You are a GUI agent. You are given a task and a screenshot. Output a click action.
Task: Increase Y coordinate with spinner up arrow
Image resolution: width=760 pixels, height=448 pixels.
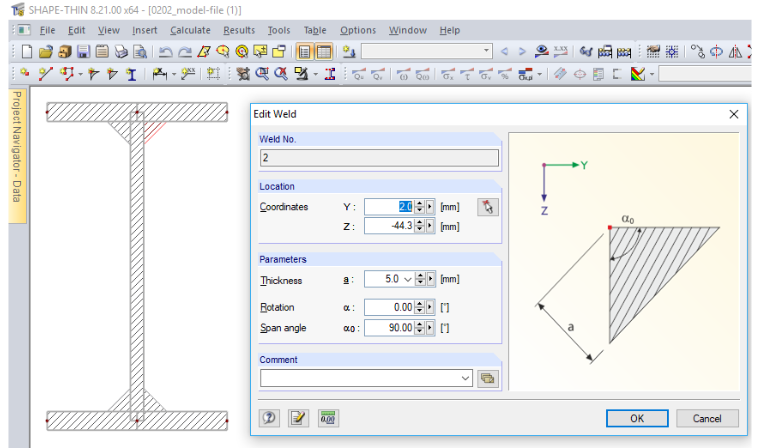tap(419, 203)
